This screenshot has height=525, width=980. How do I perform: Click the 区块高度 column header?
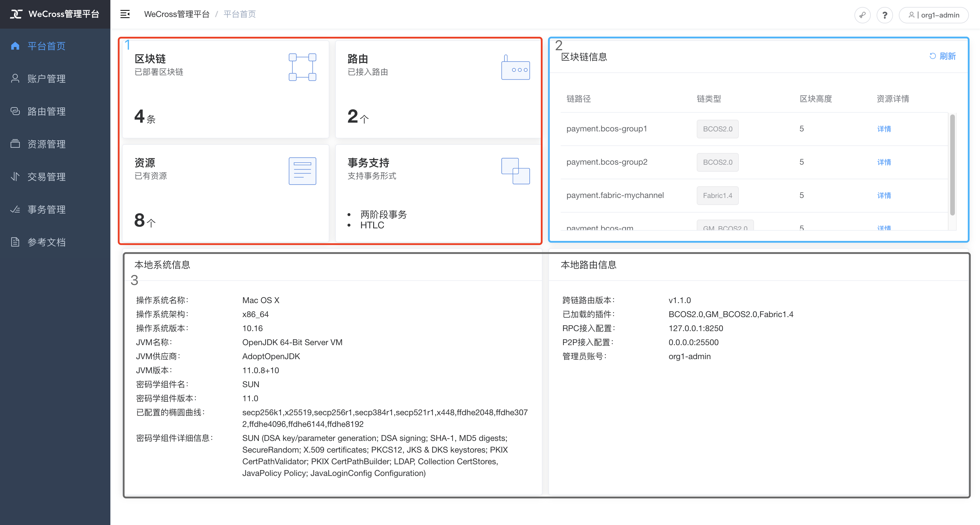coord(816,99)
